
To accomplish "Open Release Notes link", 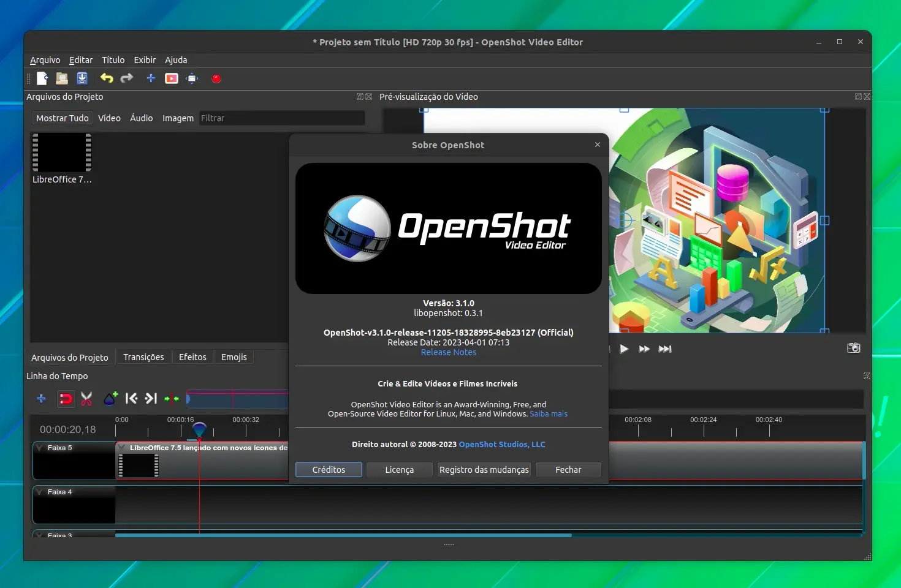I will (x=449, y=352).
